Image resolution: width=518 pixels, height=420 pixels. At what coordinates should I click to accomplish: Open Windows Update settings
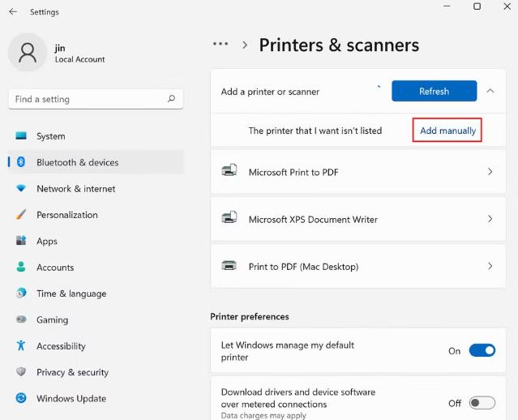96,398
